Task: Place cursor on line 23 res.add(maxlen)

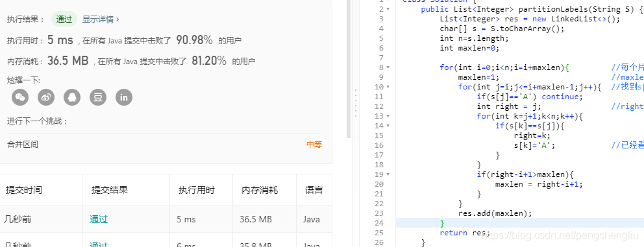Action: (495, 213)
